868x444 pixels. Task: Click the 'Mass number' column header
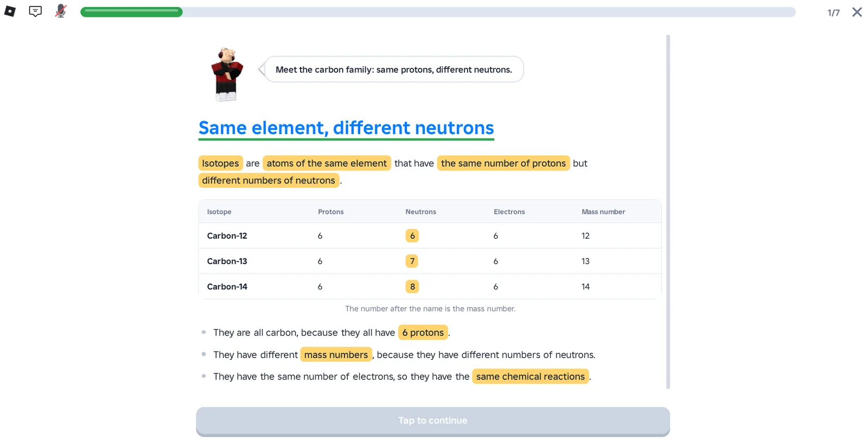click(x=603, y=212)
